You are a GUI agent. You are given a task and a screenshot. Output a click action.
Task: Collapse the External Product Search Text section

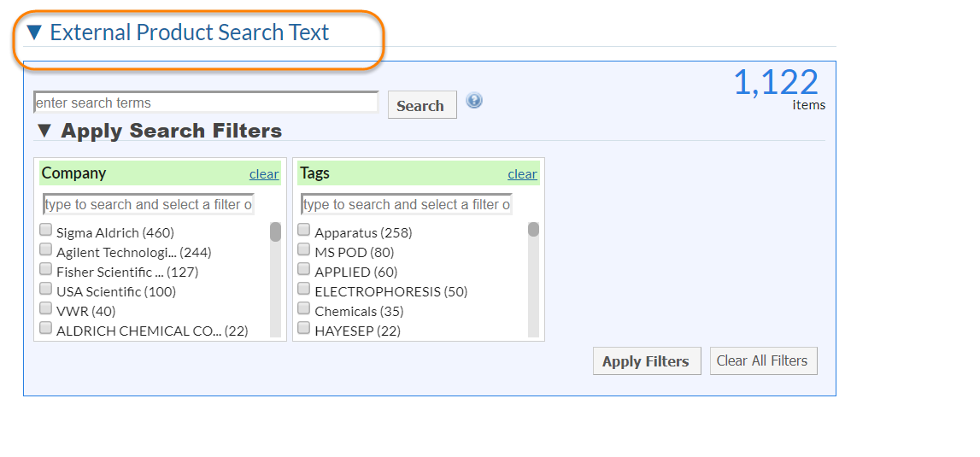[34, 32]
